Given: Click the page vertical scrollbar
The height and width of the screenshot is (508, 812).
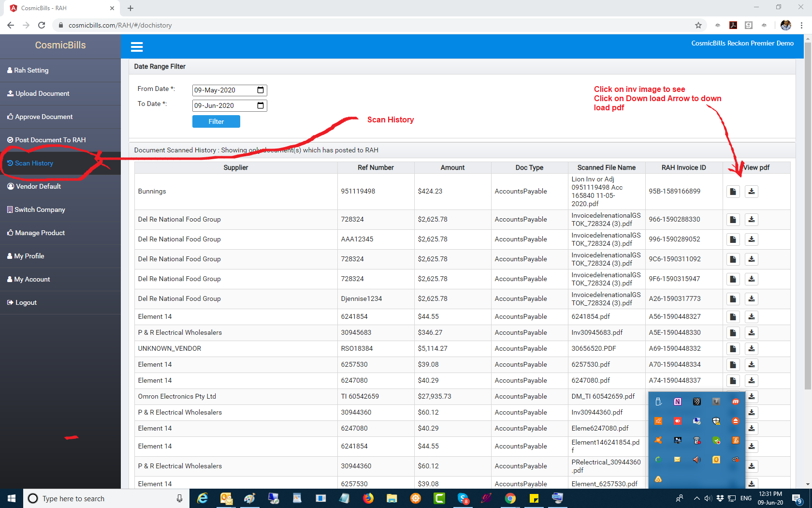Looking at the screenshot, I should tap(807, 218).
